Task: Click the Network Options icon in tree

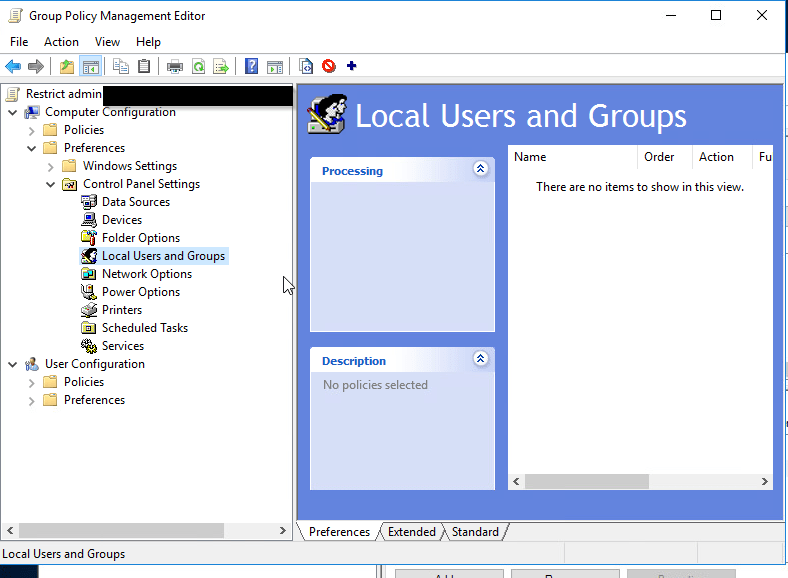Action: [88, 274]
